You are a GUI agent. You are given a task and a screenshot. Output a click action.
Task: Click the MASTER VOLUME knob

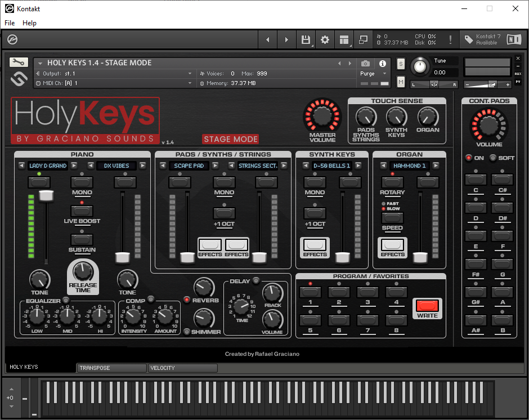pyautogui.click(x=322, y=116)
